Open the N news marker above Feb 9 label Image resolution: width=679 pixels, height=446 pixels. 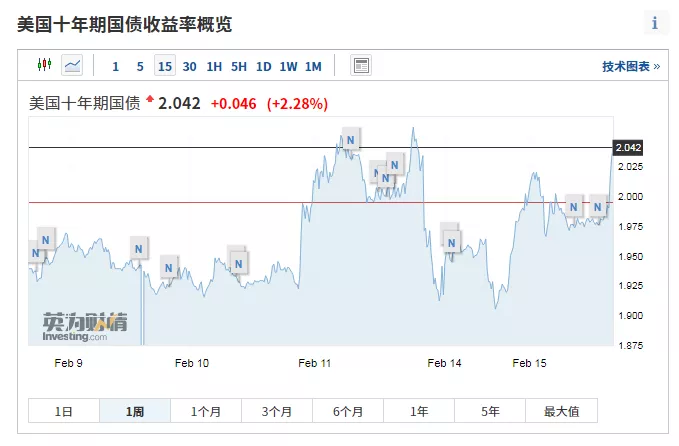pos(45,237)
